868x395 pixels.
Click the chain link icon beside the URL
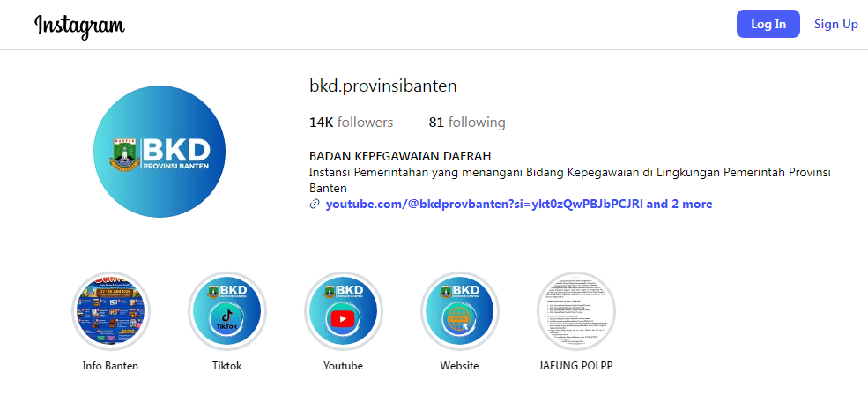315,205
